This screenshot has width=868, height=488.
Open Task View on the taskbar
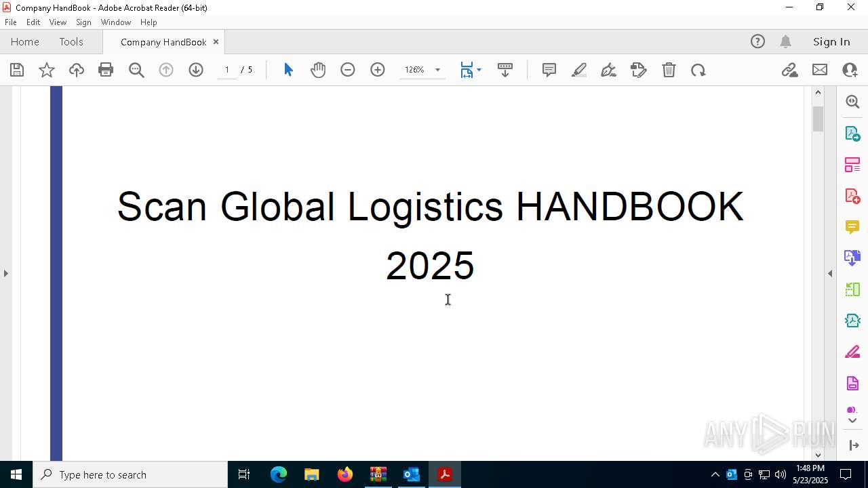(x=244, y=474)
